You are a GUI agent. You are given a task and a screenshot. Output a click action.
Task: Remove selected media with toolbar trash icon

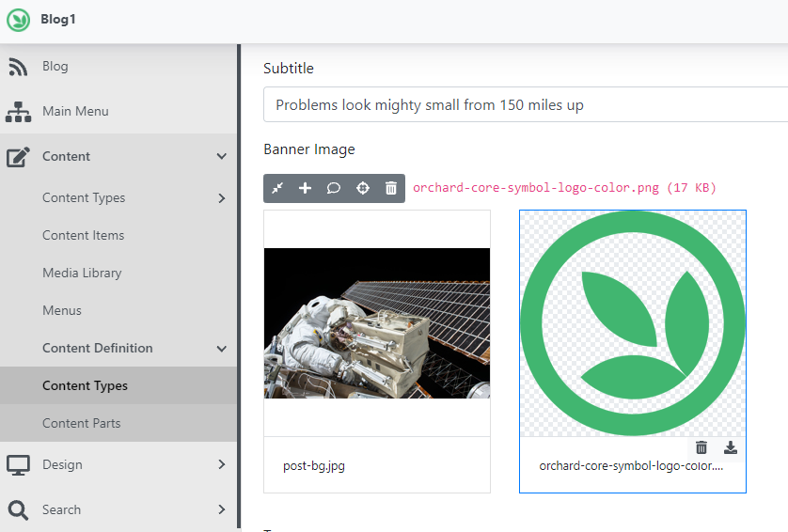point(391,188)
